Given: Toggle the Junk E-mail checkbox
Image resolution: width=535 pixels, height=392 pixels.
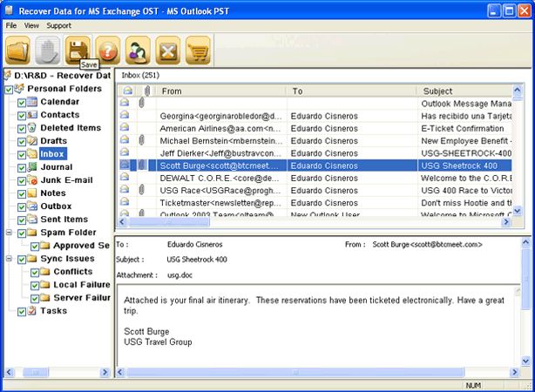Looking at the screenshot, I should point(22,181).
